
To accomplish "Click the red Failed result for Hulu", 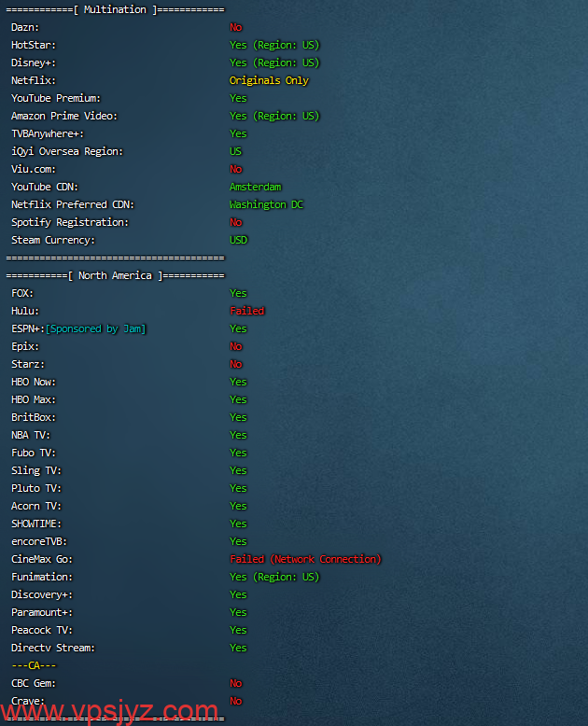I will point(246,311).
